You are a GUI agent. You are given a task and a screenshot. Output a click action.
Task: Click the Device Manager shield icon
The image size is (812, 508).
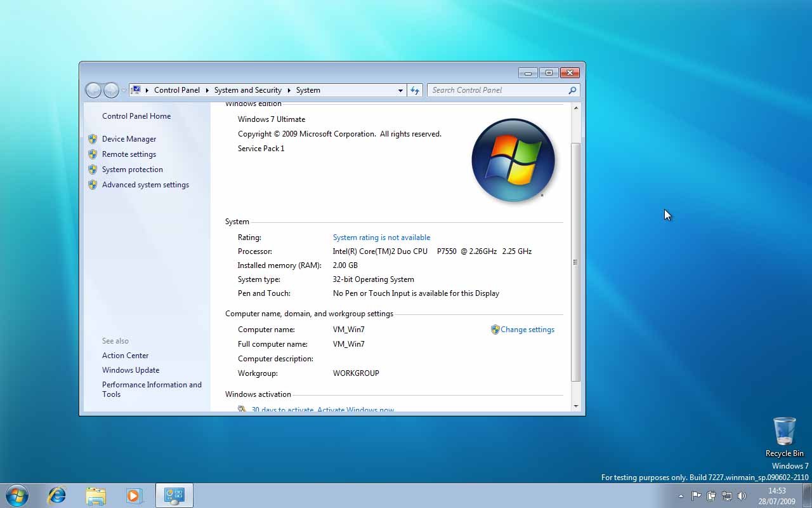pyautogui.click(x=93, y=139)
